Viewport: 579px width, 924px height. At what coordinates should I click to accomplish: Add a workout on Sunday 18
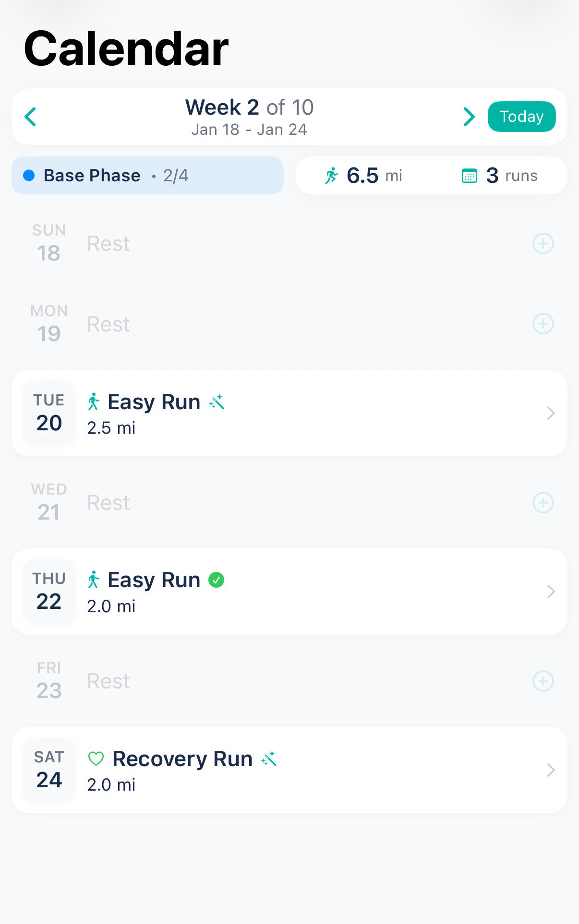click(543, 244)
